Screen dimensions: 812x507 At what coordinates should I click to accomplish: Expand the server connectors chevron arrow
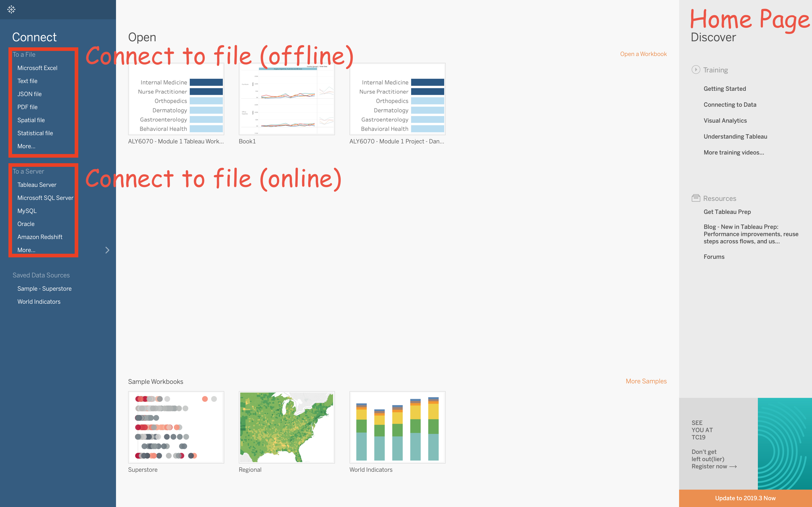107,250
